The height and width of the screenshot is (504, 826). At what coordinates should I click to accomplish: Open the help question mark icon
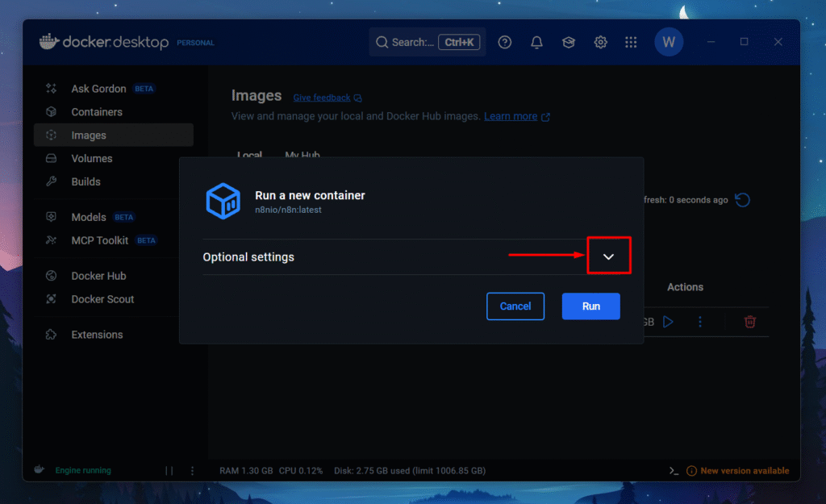coord(505,43)
